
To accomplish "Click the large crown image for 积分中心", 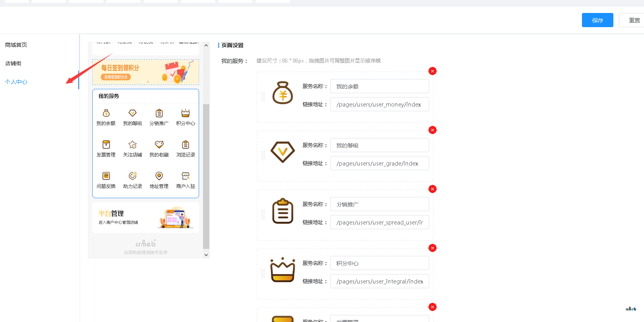I will coord(283,270).
